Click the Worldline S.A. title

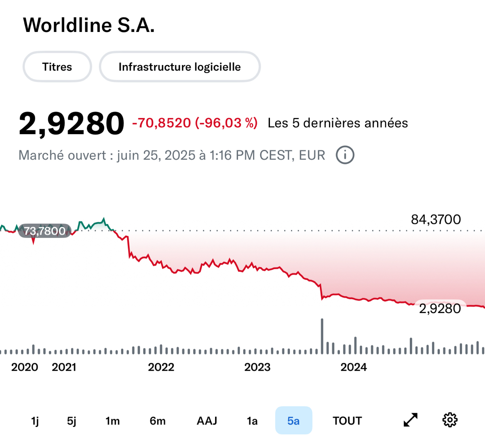coord(89,25)
